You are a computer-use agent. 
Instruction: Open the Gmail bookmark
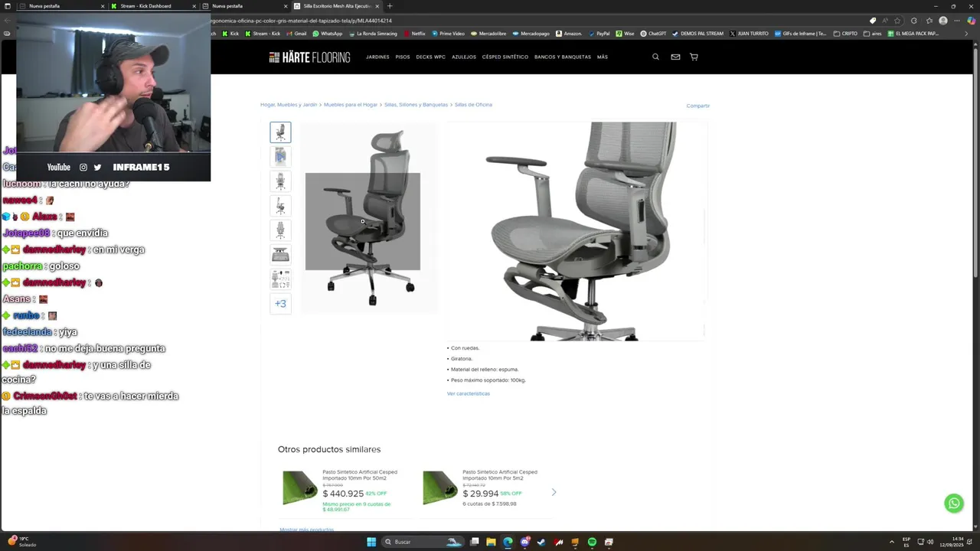click(297, 34)
